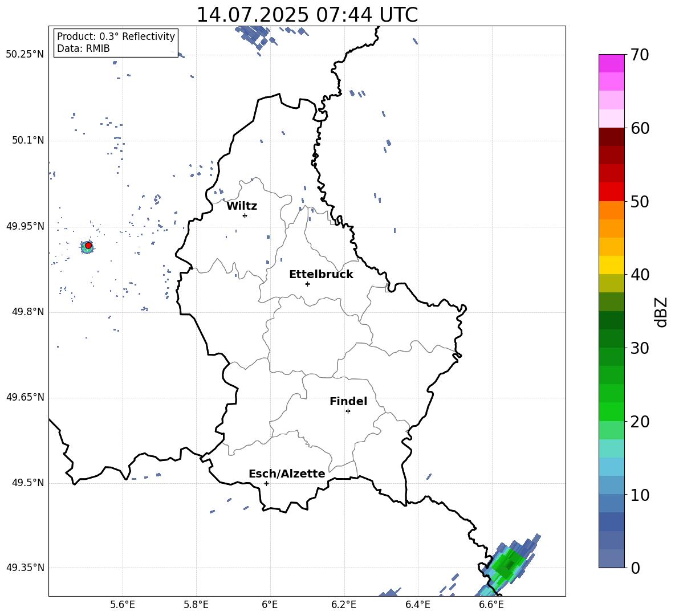
Task: Click the 'Product: 0.3° Reflectivity' label
Action: point(116,36)
